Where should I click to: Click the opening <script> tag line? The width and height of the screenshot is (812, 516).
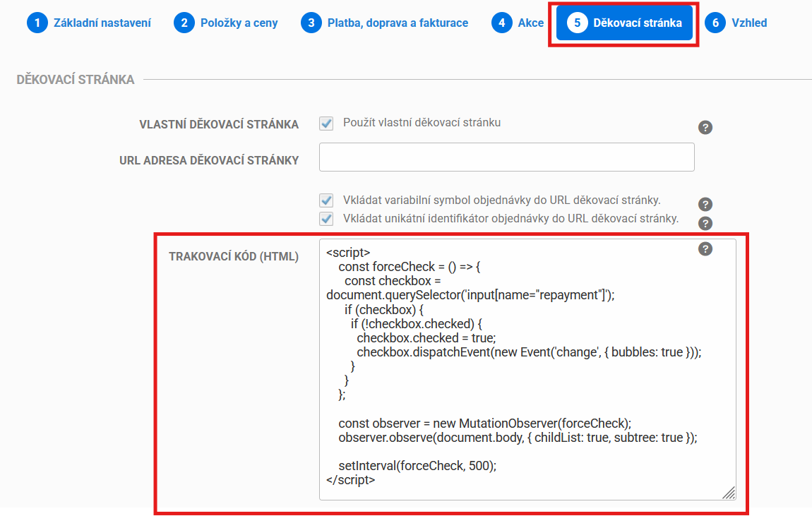(348, 253)
